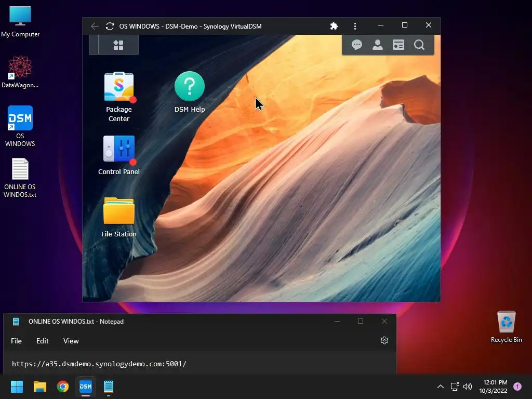The image size is (532, 399).
Task: Switch to DSM app in taskbar
Action: pos(86,387)
